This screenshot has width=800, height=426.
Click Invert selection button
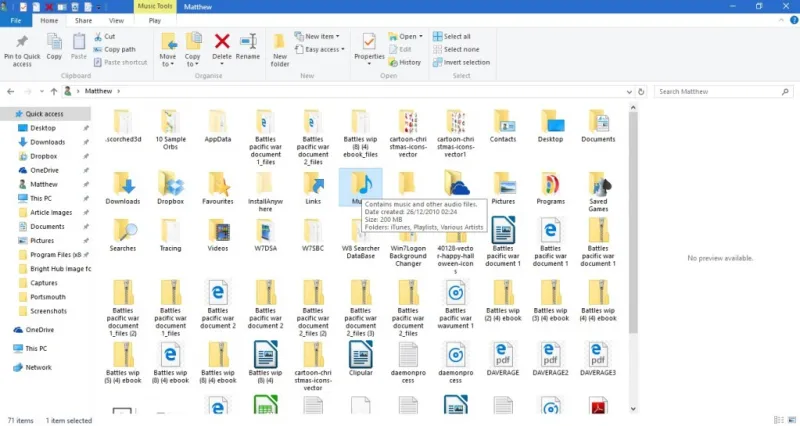point(461,62)
